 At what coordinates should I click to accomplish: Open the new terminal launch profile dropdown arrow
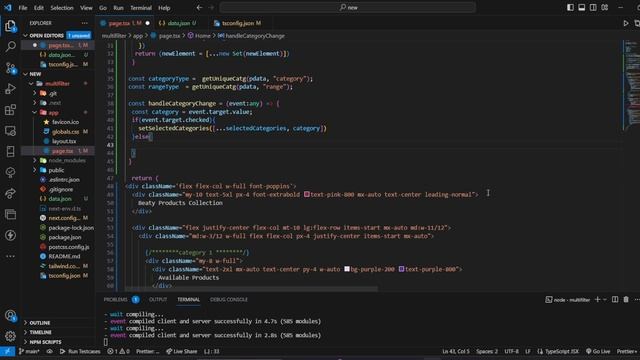pyautogui.click(x=605, y=300)
